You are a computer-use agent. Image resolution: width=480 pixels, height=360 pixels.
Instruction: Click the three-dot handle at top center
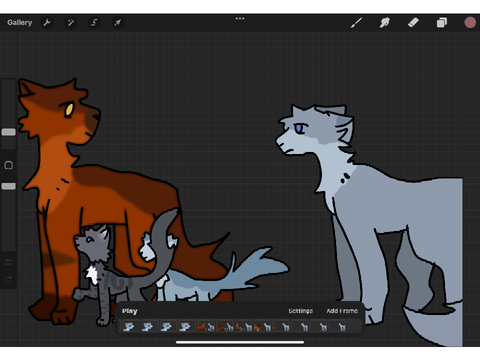tap(240, 18)
